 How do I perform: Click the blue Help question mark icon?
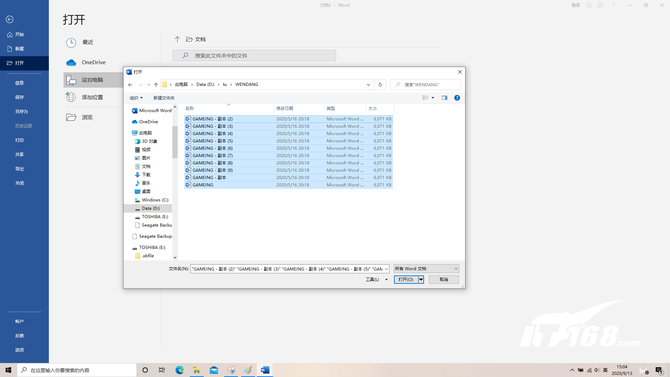click(x=457, y=98)
